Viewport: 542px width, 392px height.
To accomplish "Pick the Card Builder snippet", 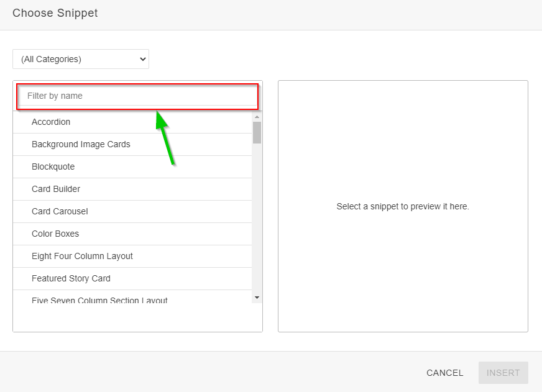I will pyautogui.click(x=56, y=189).
